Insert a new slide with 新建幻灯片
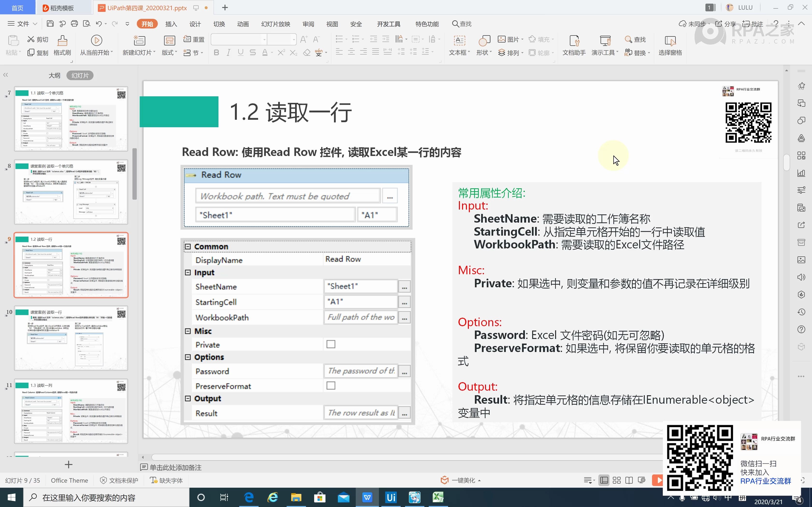Image resolution: width=812 pixels, height=507 pixels. pos(138,44)
